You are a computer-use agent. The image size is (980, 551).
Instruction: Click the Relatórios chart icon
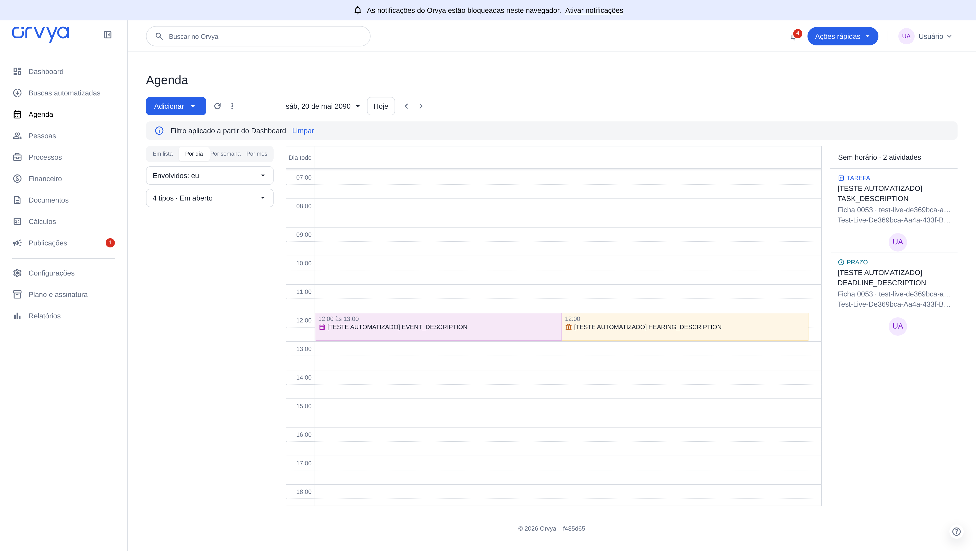point(18,316)
